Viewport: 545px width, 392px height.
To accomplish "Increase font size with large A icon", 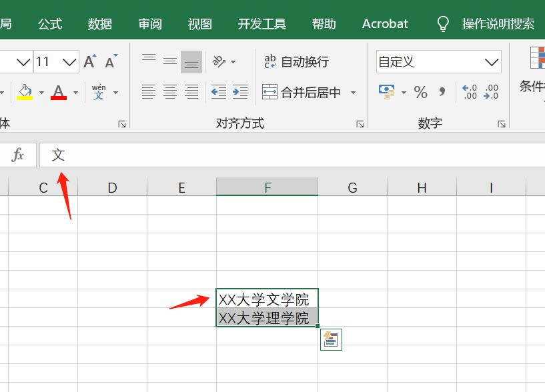I will [90, 61].
